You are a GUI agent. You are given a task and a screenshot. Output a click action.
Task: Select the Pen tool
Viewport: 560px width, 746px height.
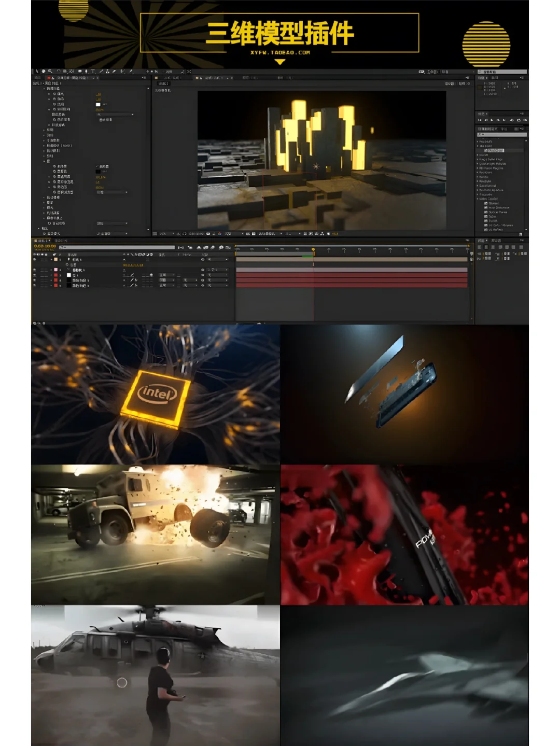point(87,72)
